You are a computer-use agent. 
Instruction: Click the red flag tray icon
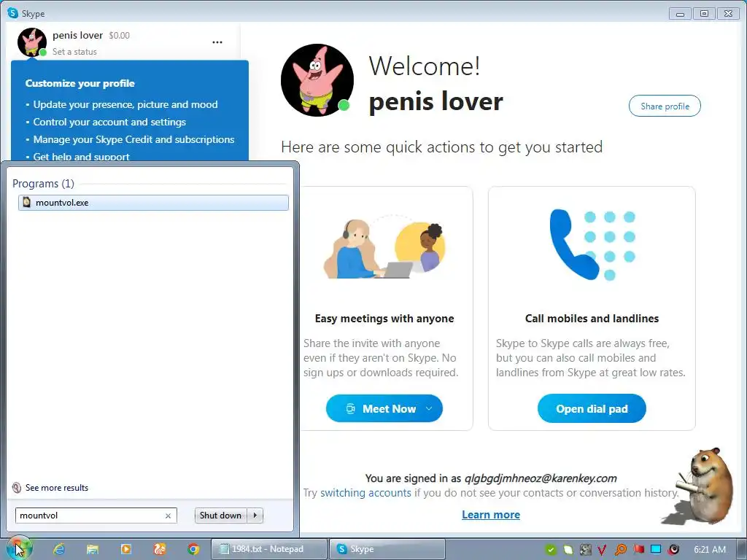point(638,550)
